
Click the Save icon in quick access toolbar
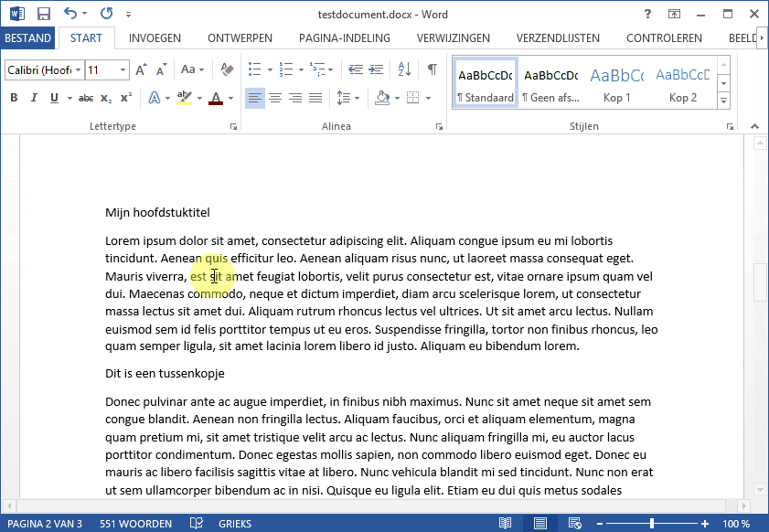(x=44, y=14)
